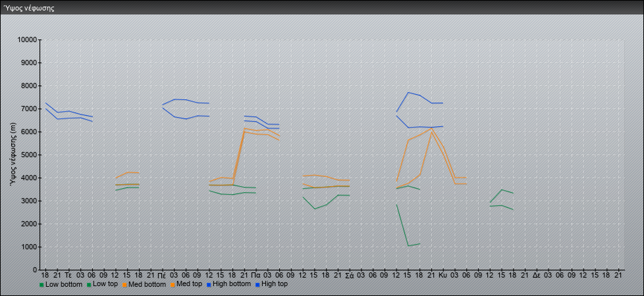644x296 pixels.
Task: Toggle the High bottom legend entry
Action: [228, 284]
